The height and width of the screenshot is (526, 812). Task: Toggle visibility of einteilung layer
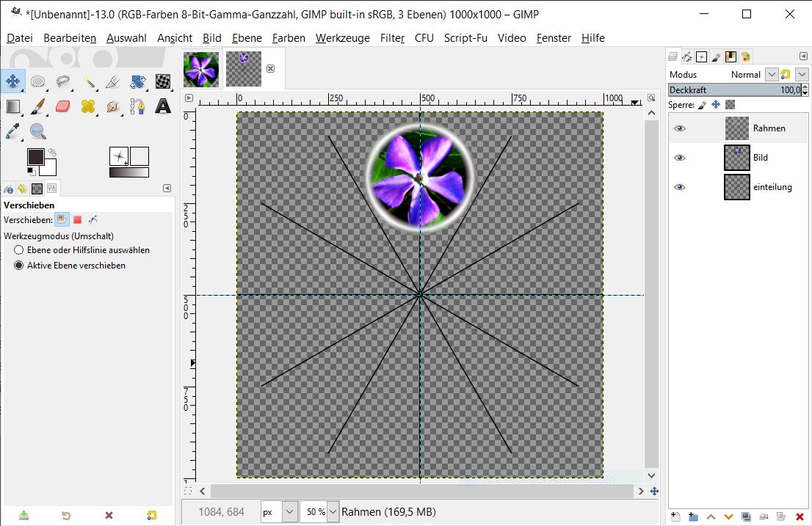(x=679, y=187)
